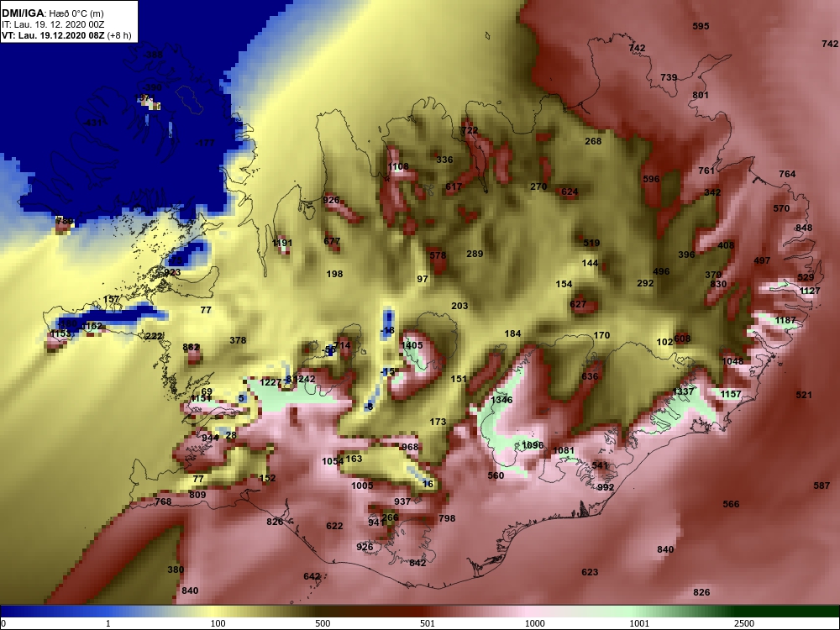
Task: Click the map value '578'
Action: click(x=438, y=255)
